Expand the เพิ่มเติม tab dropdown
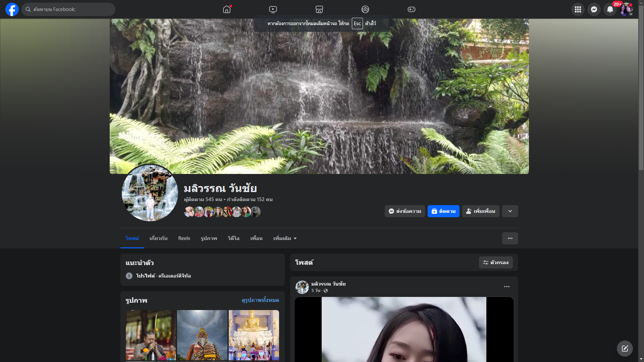This screenshot has height=362, width=644. (x=285, y=238)
